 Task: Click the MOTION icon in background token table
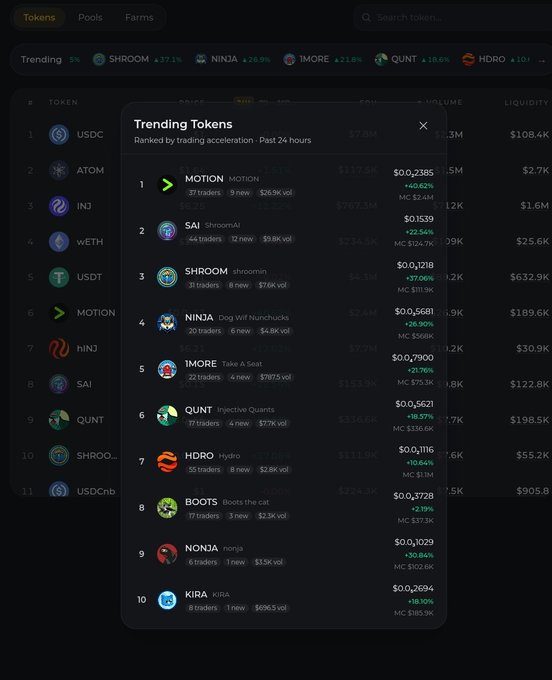coord(59,313)
